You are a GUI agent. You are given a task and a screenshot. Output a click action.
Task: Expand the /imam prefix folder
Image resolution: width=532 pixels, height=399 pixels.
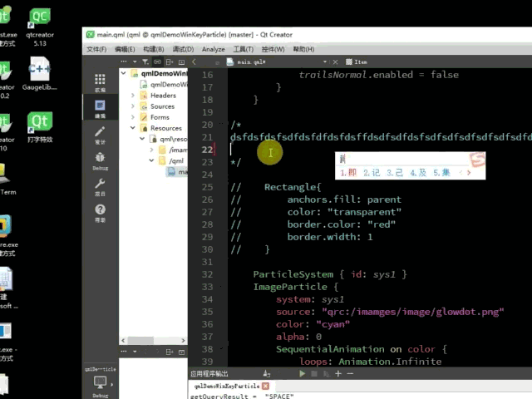pos(151,150)
